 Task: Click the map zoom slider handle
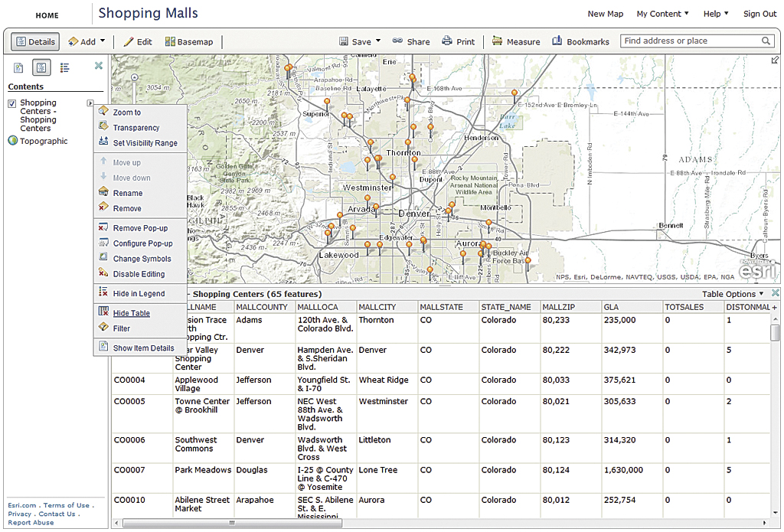(x=134, y=77)
